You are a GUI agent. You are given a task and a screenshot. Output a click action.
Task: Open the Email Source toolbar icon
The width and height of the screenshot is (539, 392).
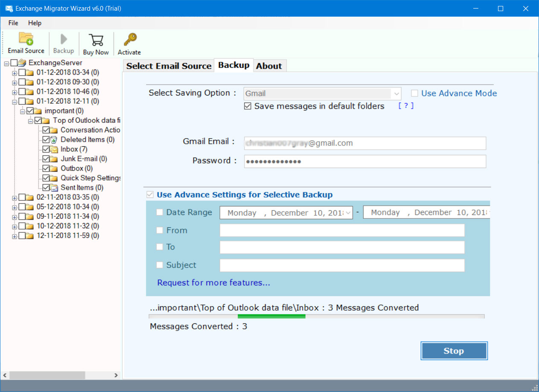(x=26, y=39)
